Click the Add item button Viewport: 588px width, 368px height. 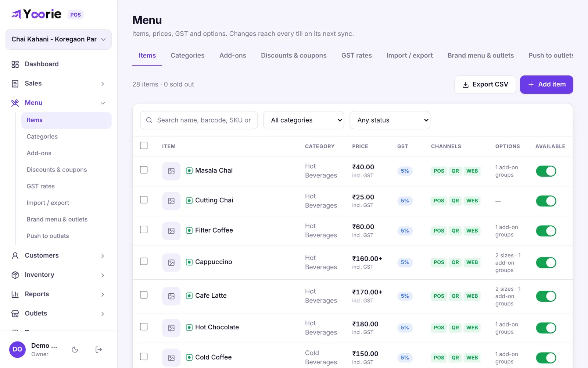[x=546, y=85]
